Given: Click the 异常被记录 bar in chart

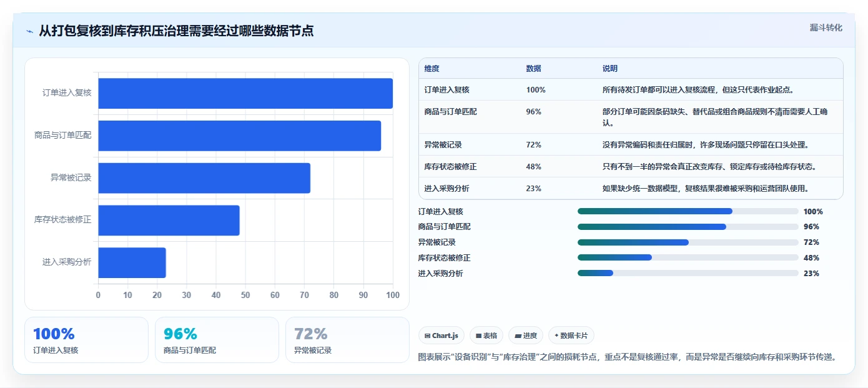Looking at the screenshot, I should [204, 178].
